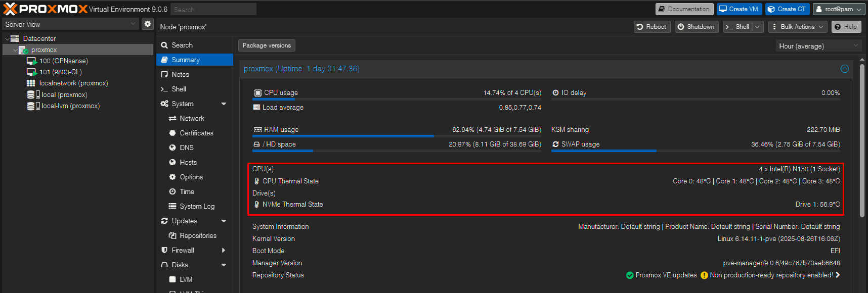Screen dimensions: 868x293
Task: Select the proxmox node in tree
Action: tap(44, 50)
